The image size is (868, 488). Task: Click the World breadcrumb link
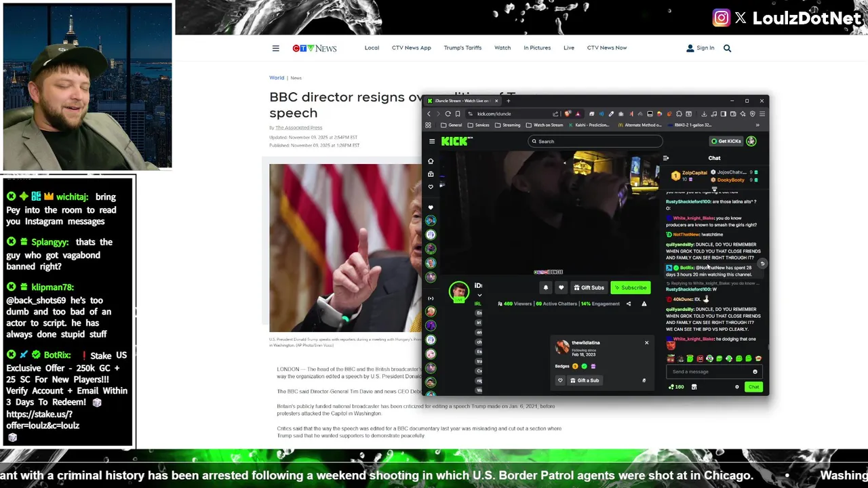point(277,78)
